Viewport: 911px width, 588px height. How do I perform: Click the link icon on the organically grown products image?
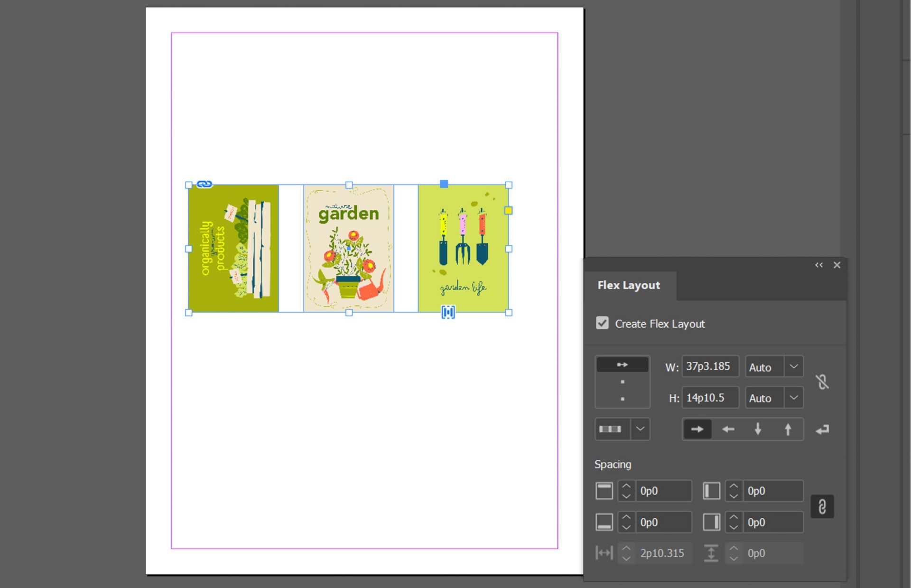pos(205,184)
